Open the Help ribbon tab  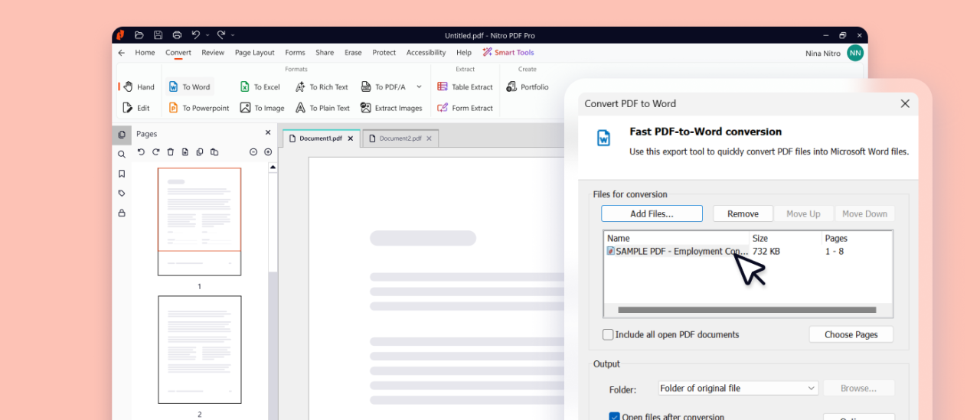click(x=464, y=53)
